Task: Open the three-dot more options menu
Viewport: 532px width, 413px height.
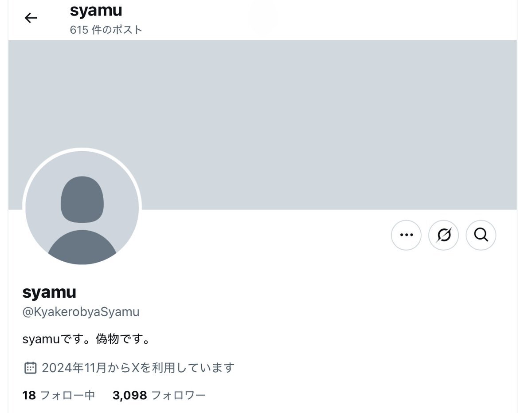Action: pos(406,235)
